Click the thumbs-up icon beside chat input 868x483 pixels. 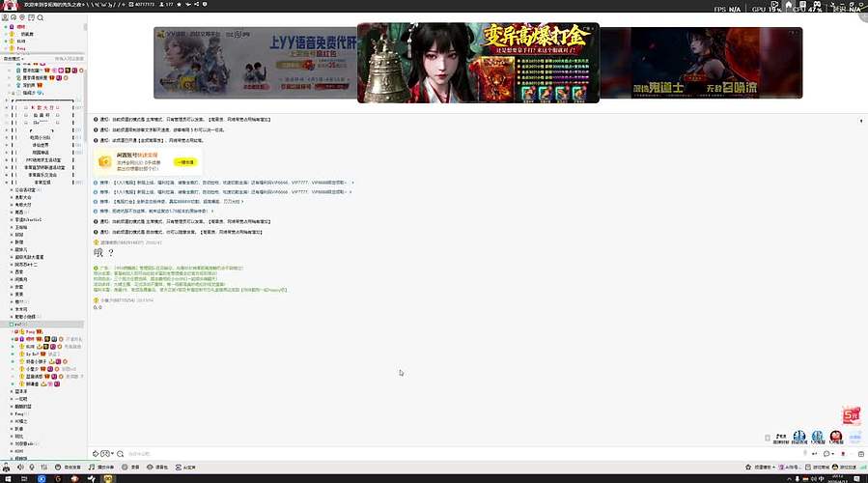point(96,454)
